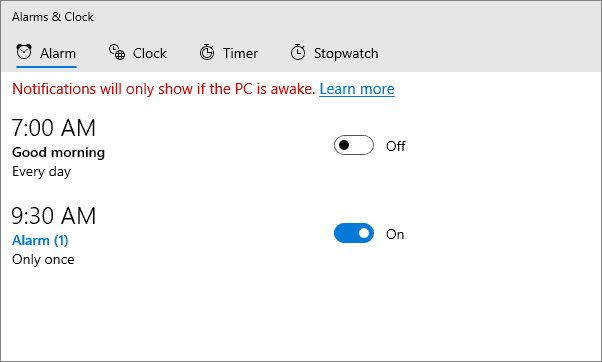This screenshot has width=602, height=362.
Task: Enable the 7:00 AM alarm toggle
Action: coord(354,145)
